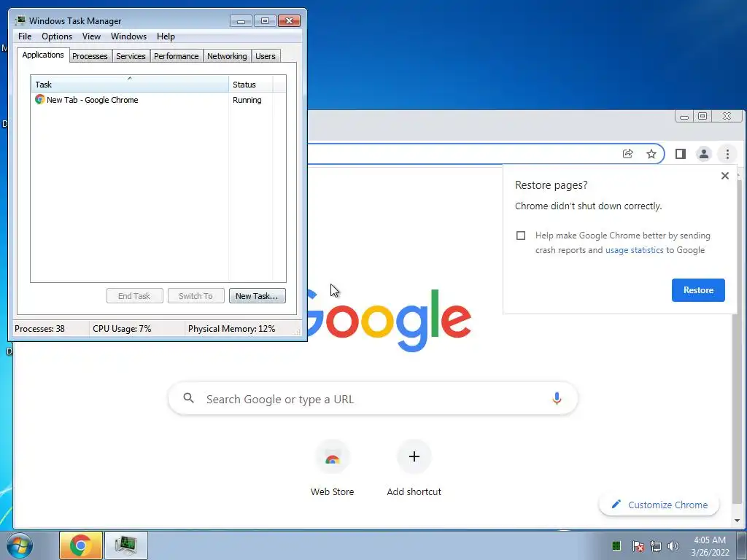
Task: Click pencil icon on Customize Chrome
Action: pos(616,504)
